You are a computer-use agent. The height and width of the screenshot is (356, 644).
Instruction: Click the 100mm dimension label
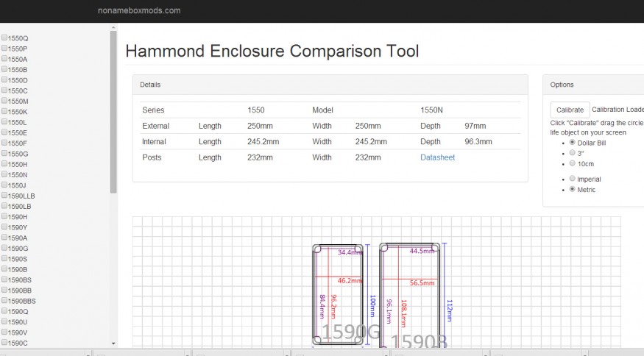click(372, 306)
